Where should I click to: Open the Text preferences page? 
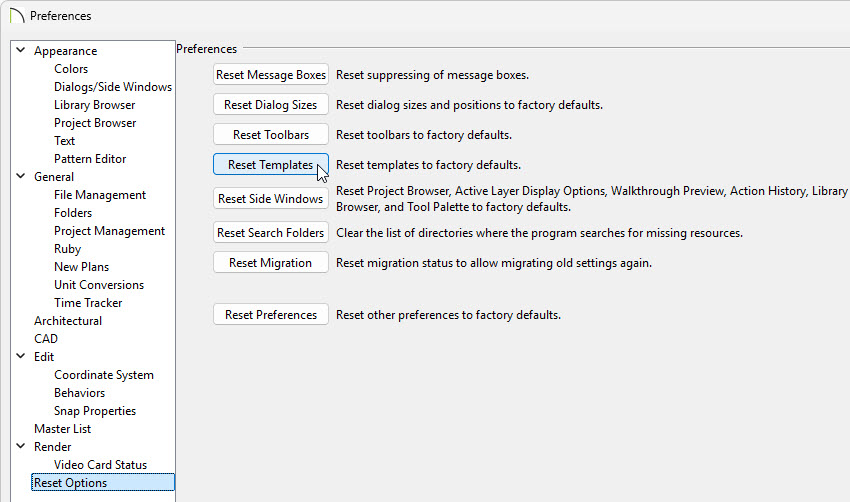65,141
